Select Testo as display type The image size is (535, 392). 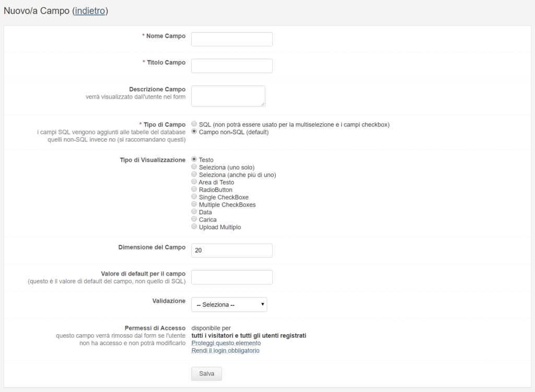coord(194,159)
